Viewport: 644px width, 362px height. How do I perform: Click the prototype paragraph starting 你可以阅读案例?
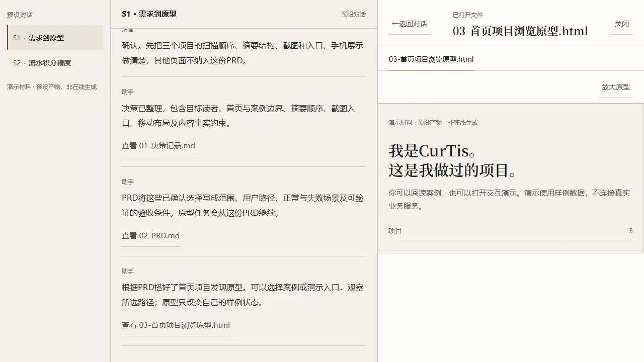pyautogui.click(x=509, y=199)
